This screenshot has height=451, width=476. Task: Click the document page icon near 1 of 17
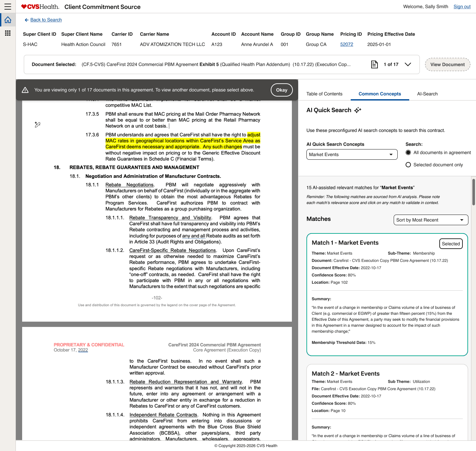click(374, 64)
